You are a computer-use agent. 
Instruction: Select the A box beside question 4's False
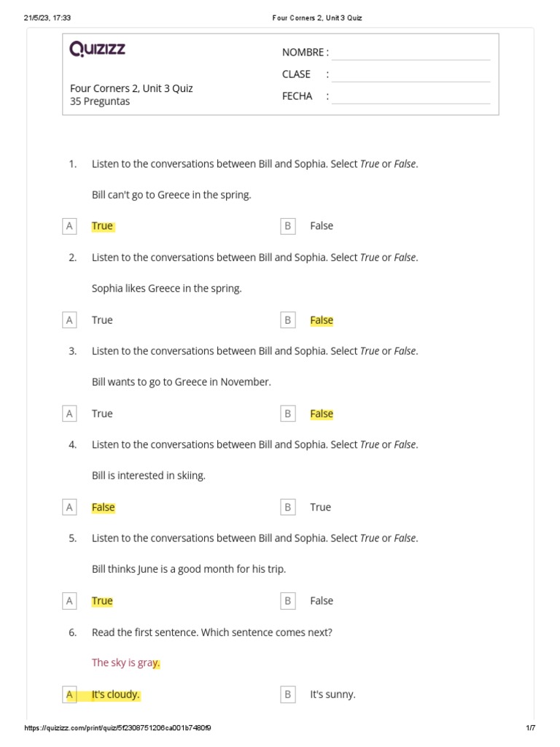69,507
